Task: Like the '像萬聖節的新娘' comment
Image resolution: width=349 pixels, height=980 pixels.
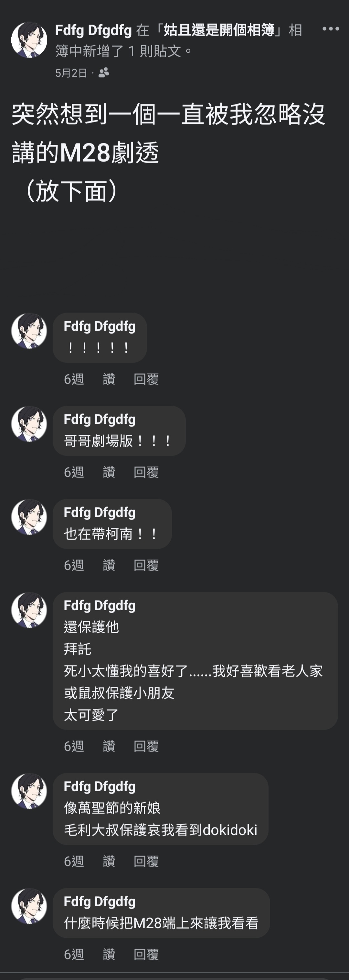Action: [x=109, y=861]
